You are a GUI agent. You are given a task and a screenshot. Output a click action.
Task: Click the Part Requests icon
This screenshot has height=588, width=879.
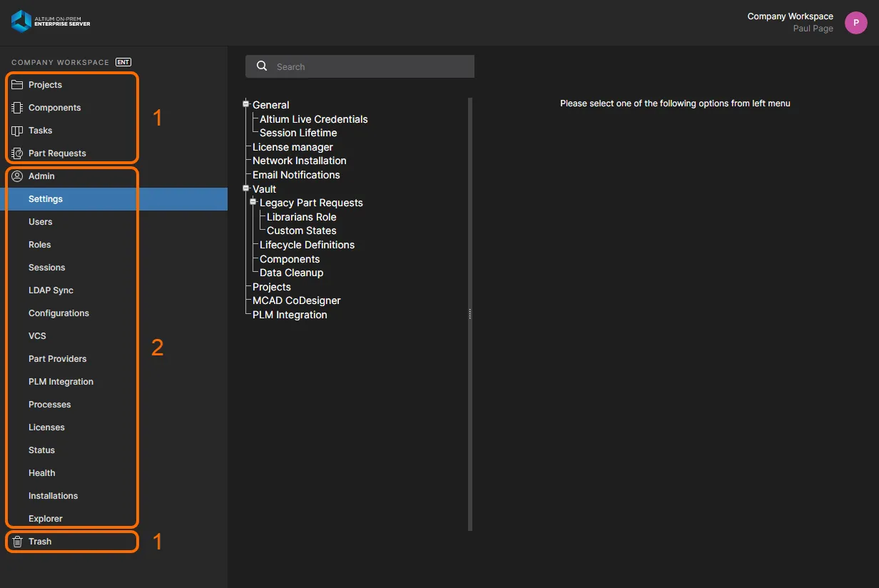pos(18,153)
